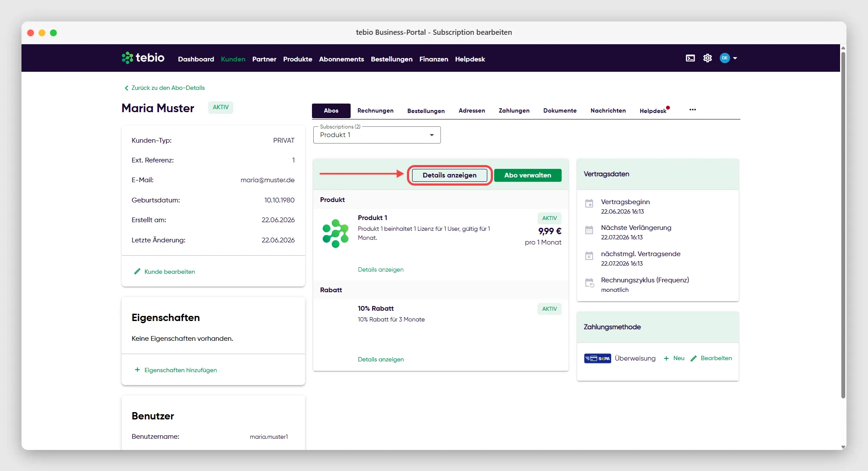
Task: Click Details anzeigen under Produkt 1
Action: tap(381, 270)
